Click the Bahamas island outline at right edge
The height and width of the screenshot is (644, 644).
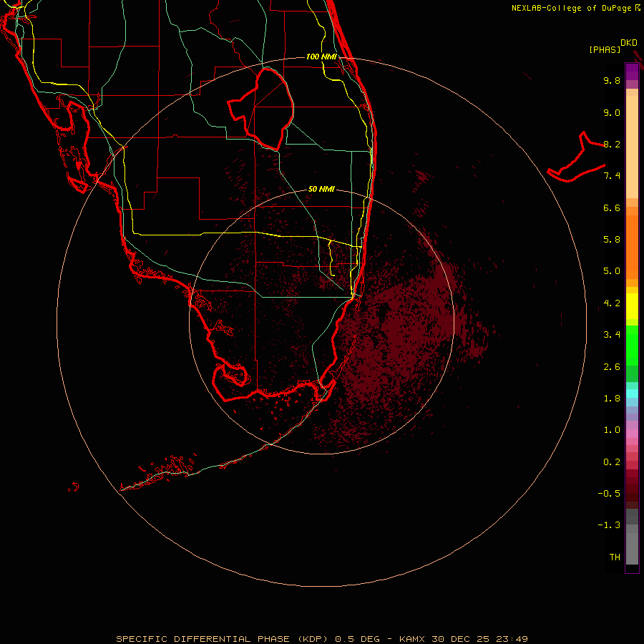[576, 157]
